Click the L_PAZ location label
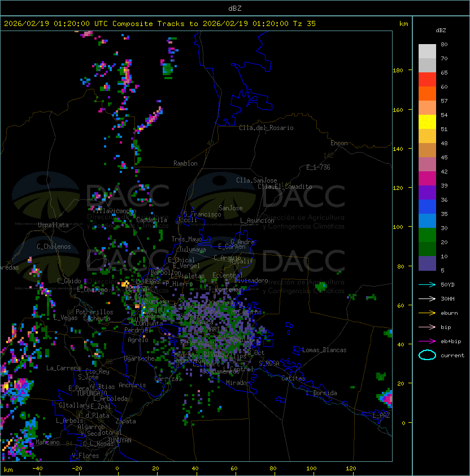Image resolution: width=470 pixels, height=476 pixels. pos(381,416)
